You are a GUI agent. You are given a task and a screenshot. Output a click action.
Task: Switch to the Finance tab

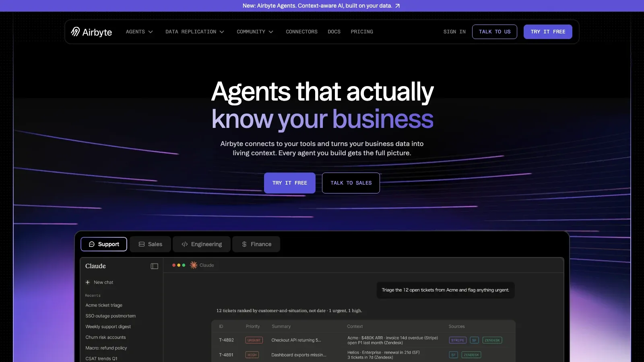click(256, 244)
